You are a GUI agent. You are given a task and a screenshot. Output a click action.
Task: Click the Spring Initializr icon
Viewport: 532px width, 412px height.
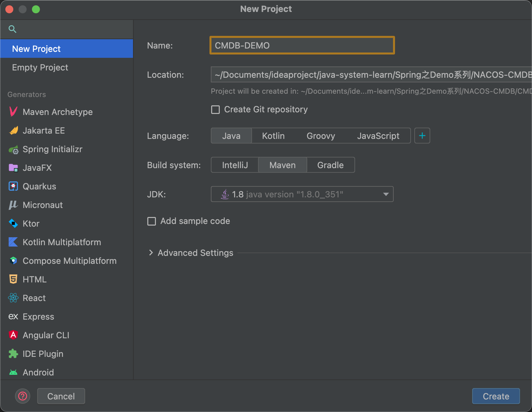point(13,150)
